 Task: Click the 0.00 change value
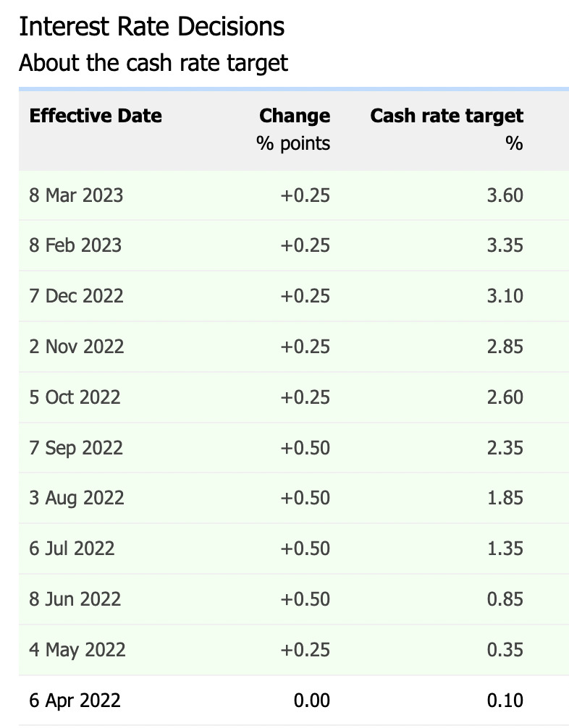pyautogui.click(x=311, y=701)
